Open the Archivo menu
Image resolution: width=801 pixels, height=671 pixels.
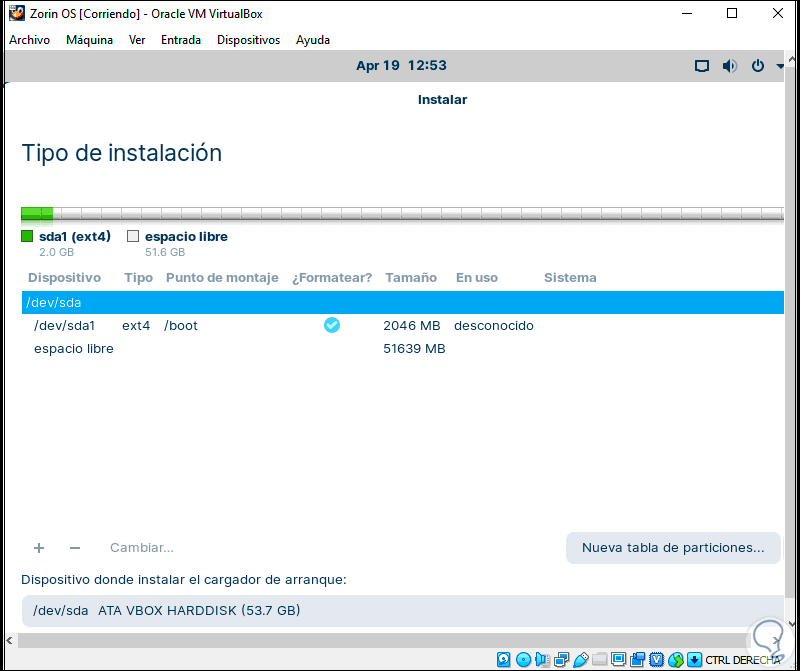[30, 40]
